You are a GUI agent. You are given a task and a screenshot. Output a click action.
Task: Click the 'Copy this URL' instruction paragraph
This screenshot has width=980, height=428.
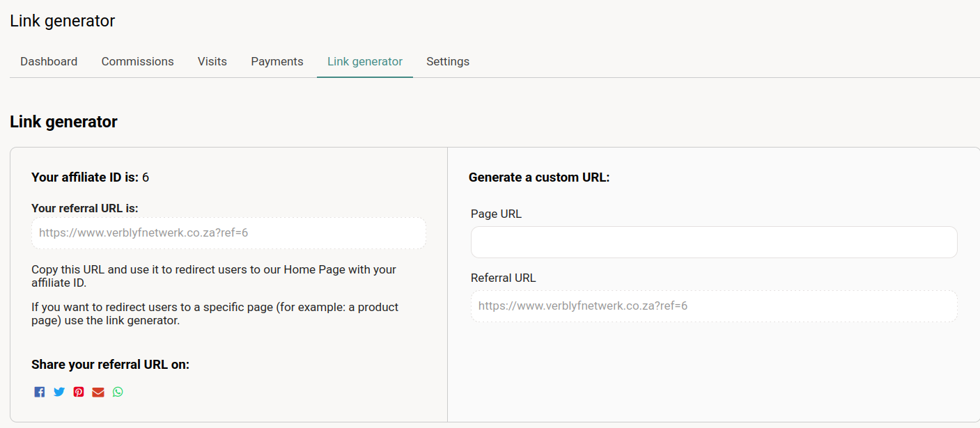214,276
